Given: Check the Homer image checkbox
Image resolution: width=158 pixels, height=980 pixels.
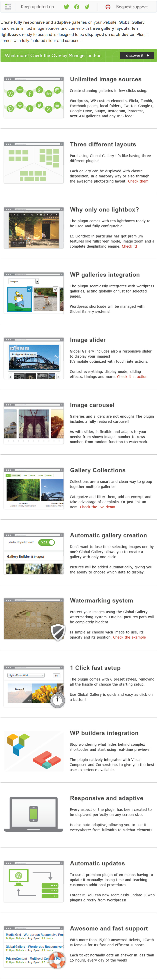Looking at the screenshot, I should click(29, 289).
